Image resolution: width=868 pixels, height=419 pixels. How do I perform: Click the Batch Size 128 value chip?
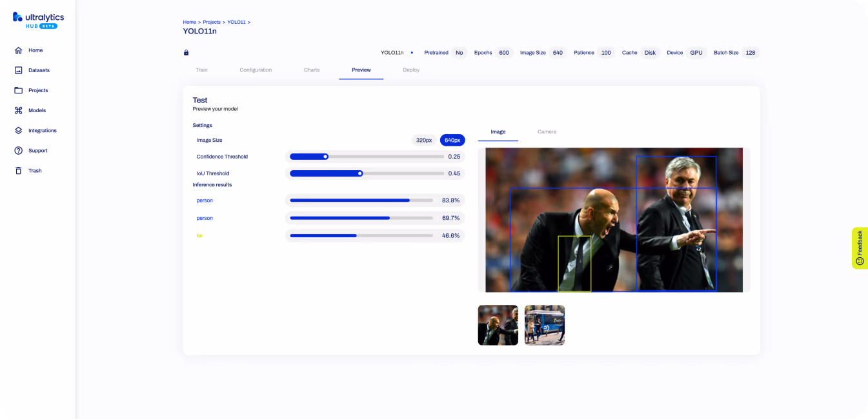[x=751, y=53]
